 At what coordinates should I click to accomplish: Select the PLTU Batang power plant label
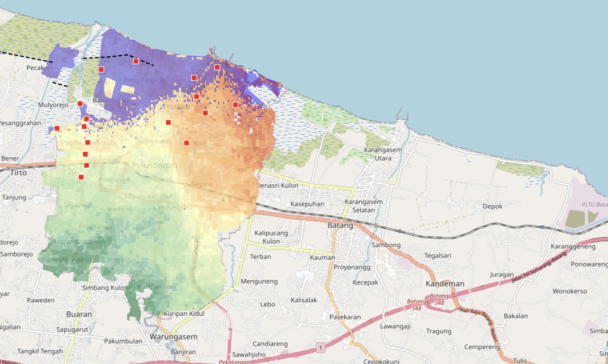click(594, 204)
